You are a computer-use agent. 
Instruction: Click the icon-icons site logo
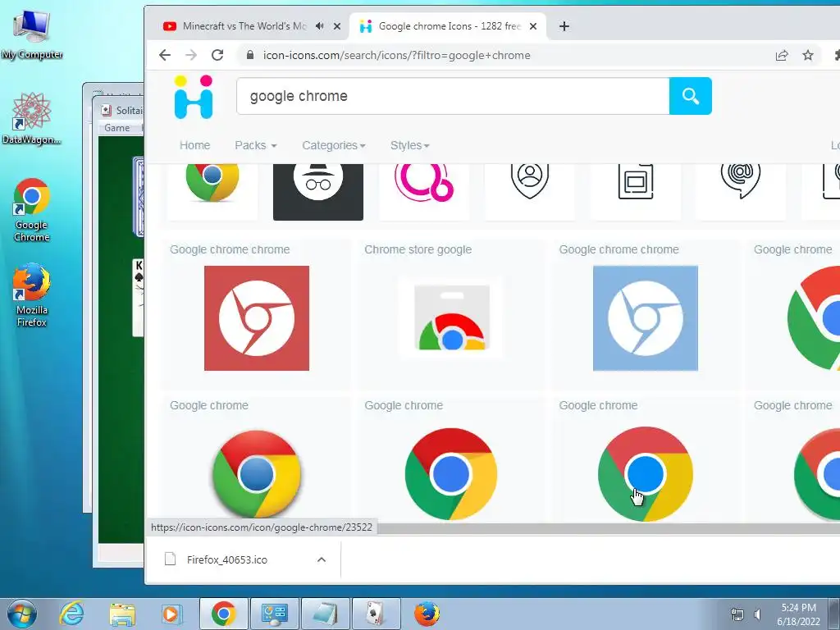[194, 97]
